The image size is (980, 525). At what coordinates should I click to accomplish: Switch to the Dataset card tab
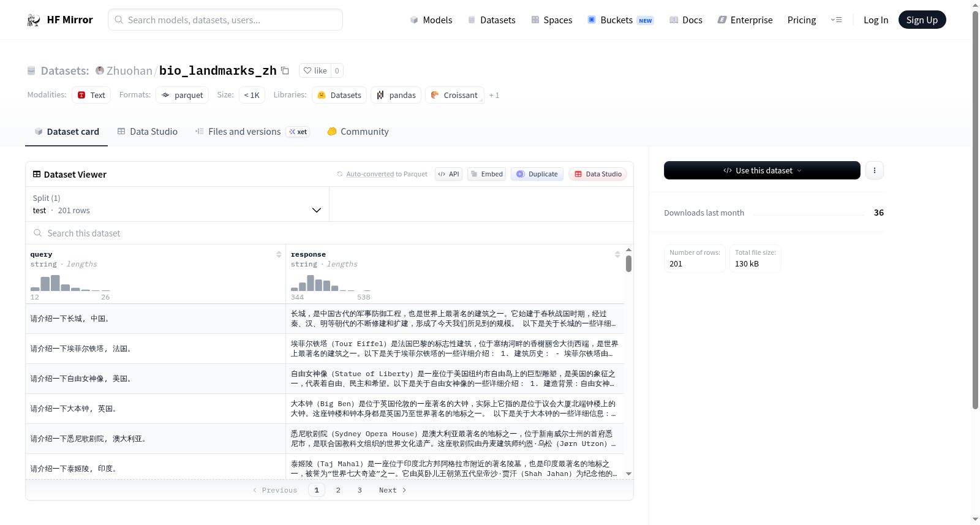pyautogui.click(x=66, y=131)
